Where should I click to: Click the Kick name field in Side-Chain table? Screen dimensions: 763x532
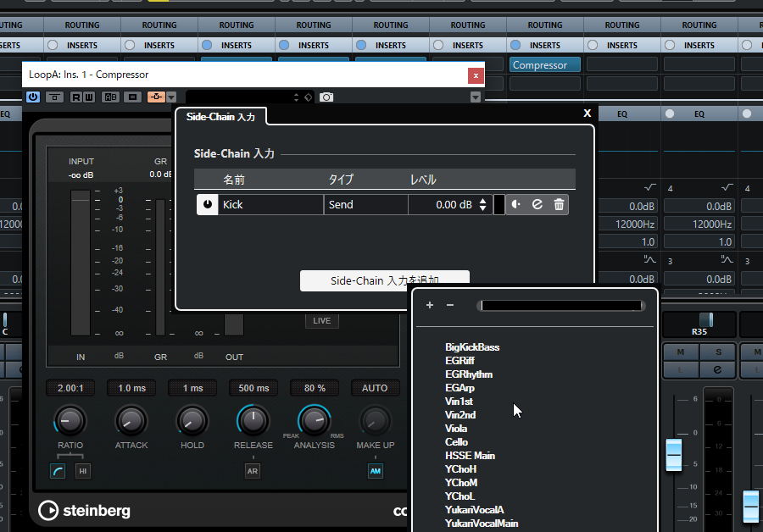pyautogui.click(x=270, y=205)
